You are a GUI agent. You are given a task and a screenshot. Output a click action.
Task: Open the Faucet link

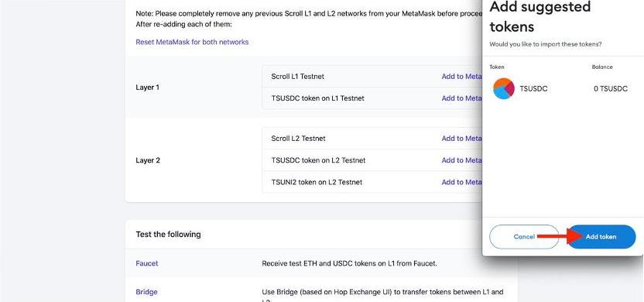pyautogui.click(x=146, y=263)
